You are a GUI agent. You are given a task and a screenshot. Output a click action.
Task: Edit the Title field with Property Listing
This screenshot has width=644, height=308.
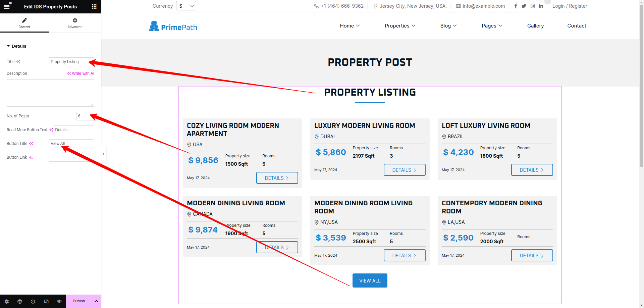[71, 62]
